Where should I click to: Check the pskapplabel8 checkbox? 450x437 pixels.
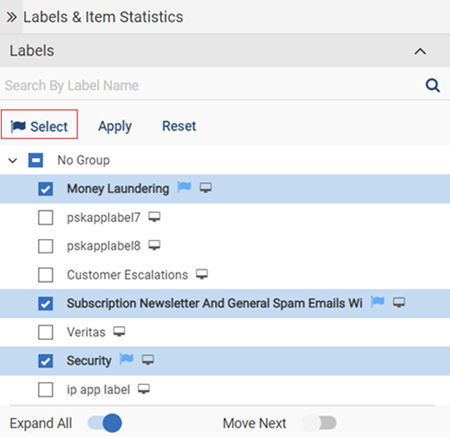tap(45, 246)
